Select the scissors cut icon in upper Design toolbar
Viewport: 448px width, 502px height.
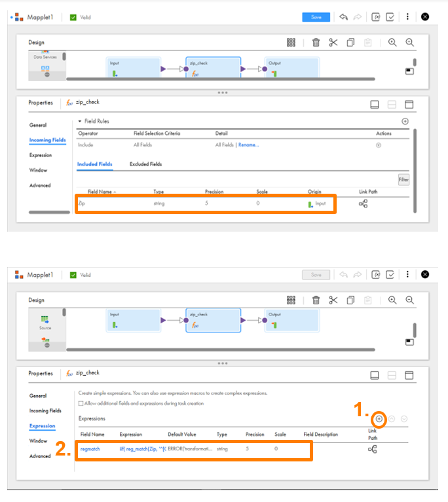[x=333, y=43]
